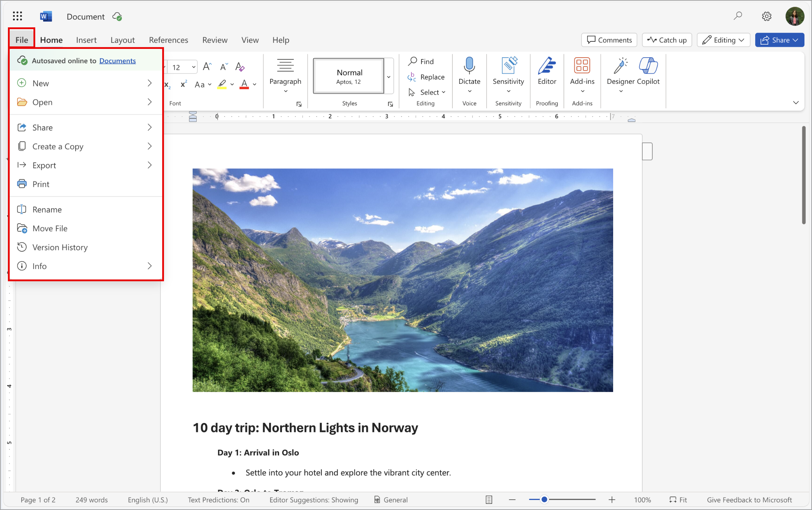Click the zoom slider handle

[x=544, y=499]
